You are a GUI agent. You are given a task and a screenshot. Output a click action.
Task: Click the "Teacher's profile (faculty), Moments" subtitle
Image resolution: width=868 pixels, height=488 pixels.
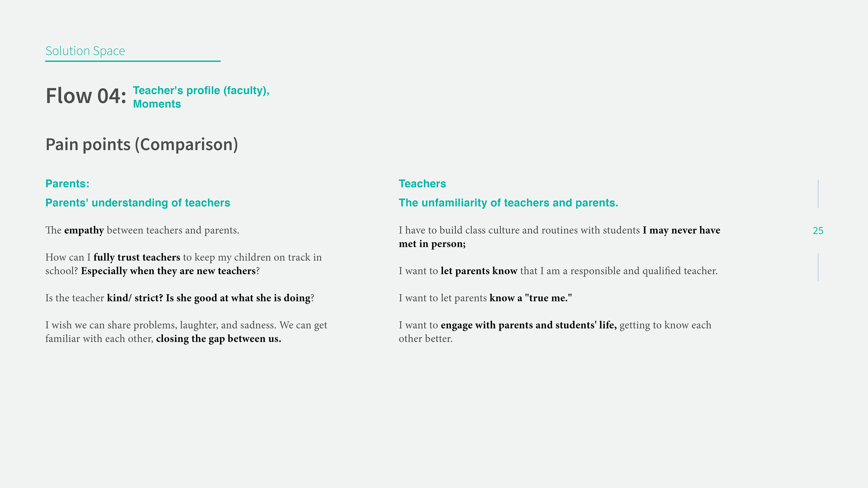pyautogui.click(x=201, y=97)
